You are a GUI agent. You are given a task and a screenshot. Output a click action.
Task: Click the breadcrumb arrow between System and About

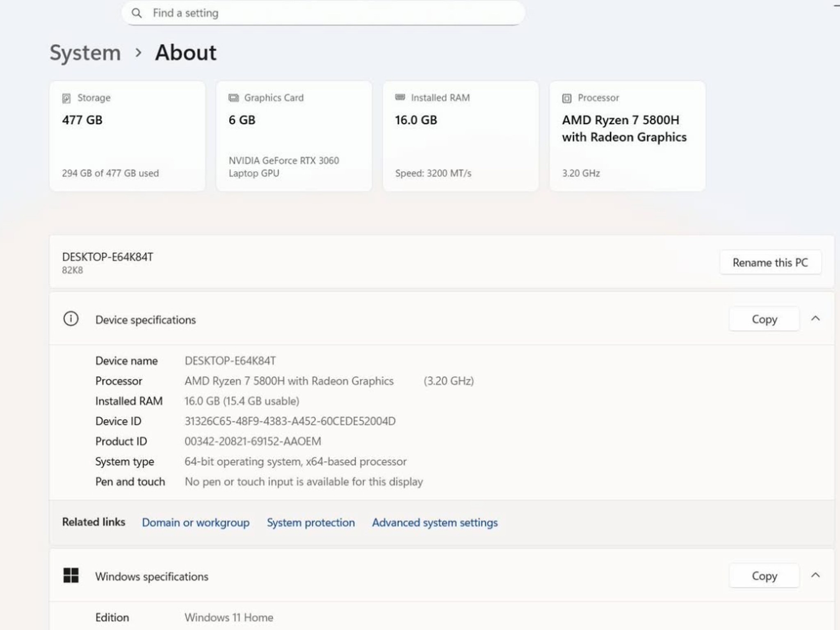tap(139, 52)
